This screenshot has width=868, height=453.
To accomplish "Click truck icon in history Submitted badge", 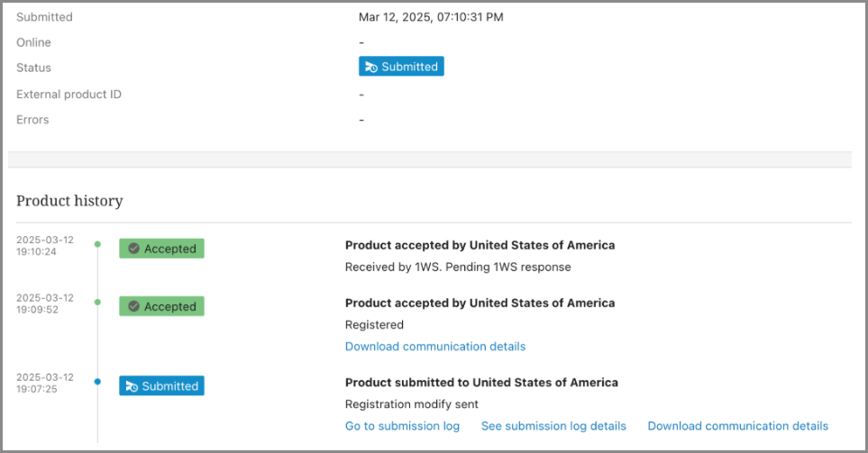I will [x=132, y=386].
